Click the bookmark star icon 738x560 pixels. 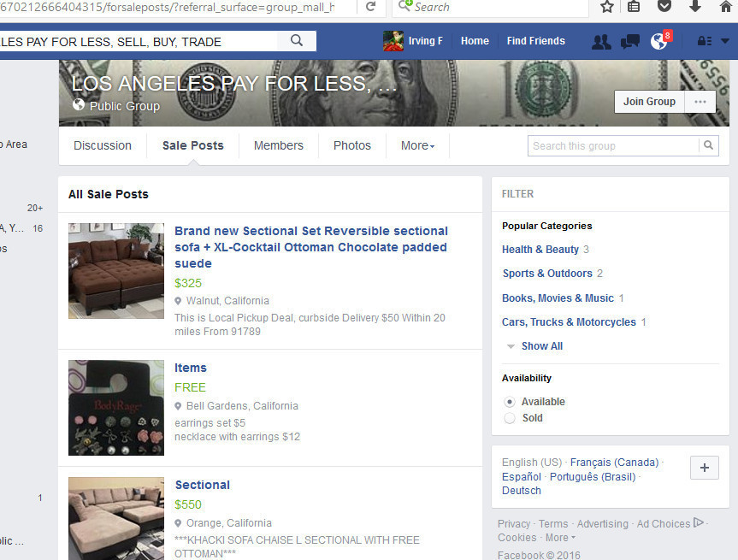pyautogui.click(x=607, y=6)
